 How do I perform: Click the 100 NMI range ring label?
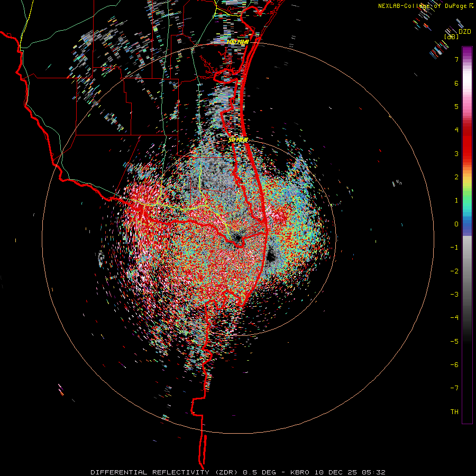pos(238,42)
